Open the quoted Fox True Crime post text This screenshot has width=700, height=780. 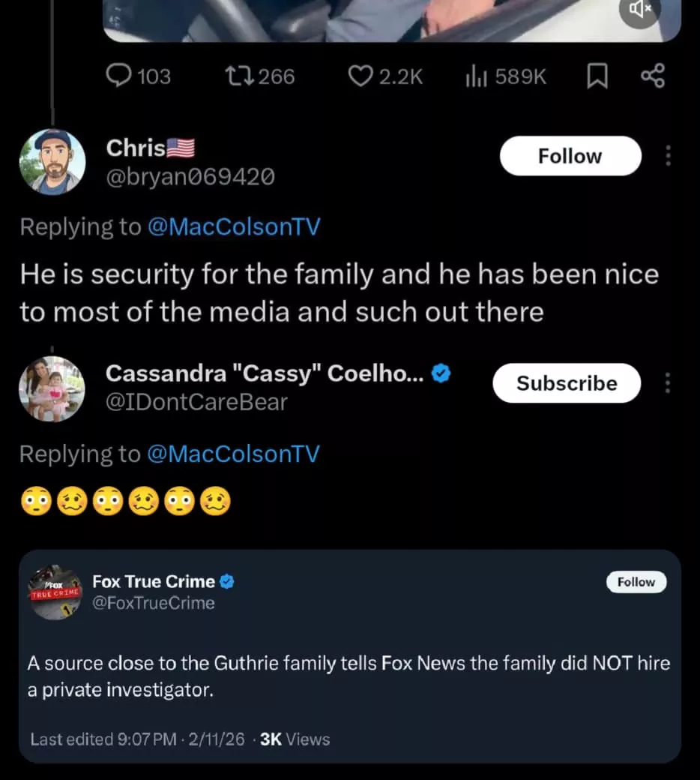[x=349, y=676]
